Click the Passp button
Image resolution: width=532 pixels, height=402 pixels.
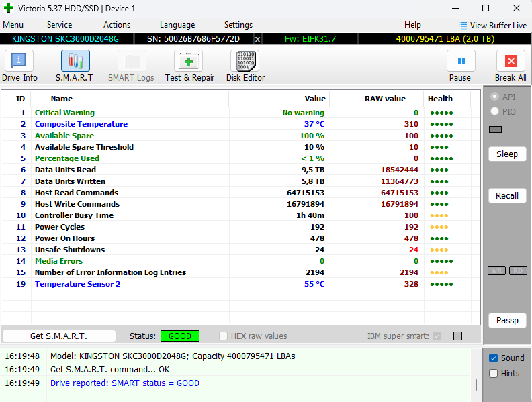tap(506, 321)
